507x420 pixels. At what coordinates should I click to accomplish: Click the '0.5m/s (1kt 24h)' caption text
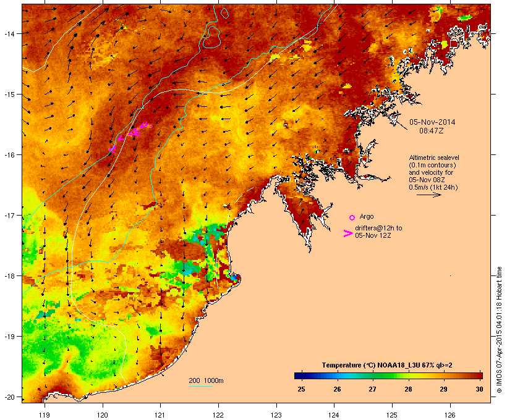coord(433,187)
